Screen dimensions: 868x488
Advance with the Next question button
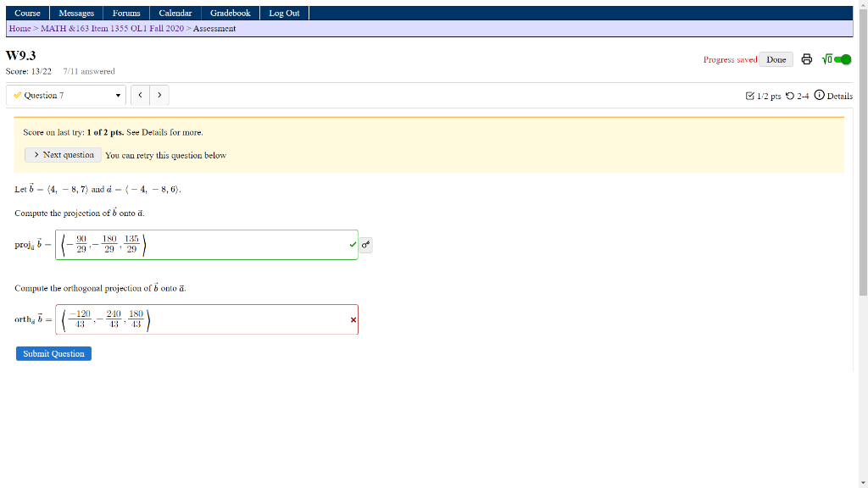[x=63, y=155]
